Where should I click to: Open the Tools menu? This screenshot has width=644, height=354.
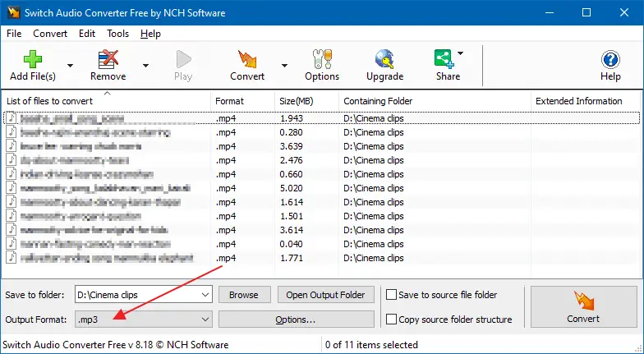coord(118,34)
